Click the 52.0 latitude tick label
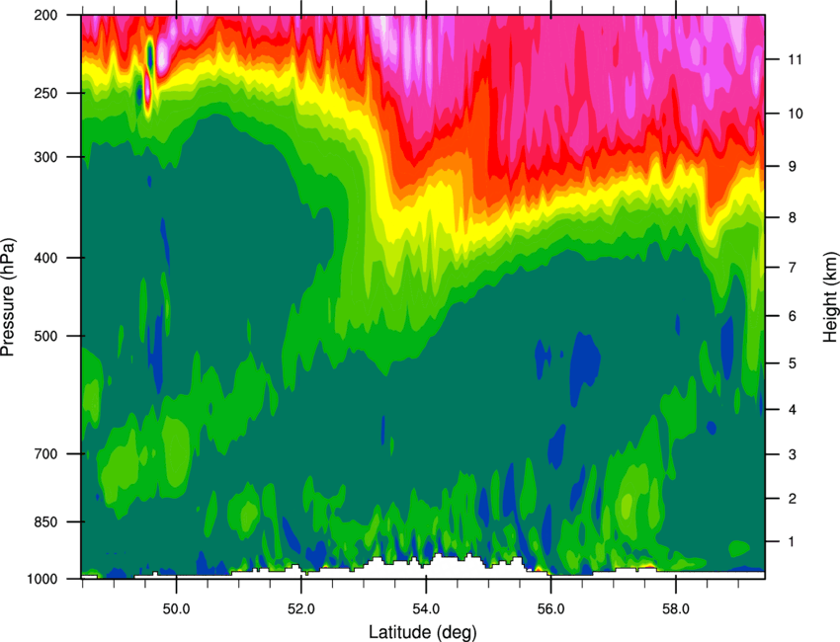The image size is (840, 642). click(x=301, y=609)
